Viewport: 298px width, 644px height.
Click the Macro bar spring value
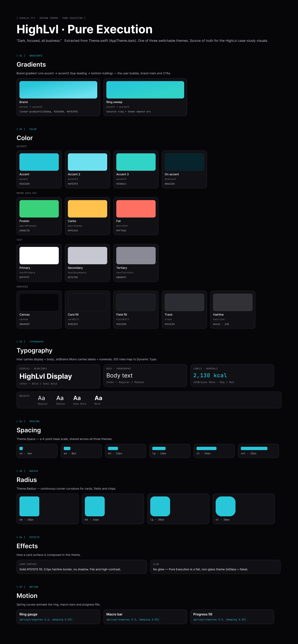click(133, 620)
